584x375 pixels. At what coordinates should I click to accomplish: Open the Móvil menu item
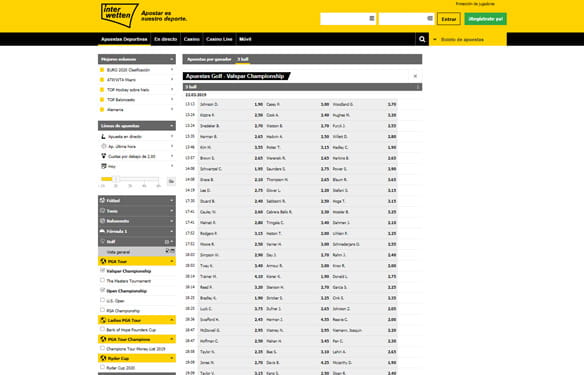245,39
